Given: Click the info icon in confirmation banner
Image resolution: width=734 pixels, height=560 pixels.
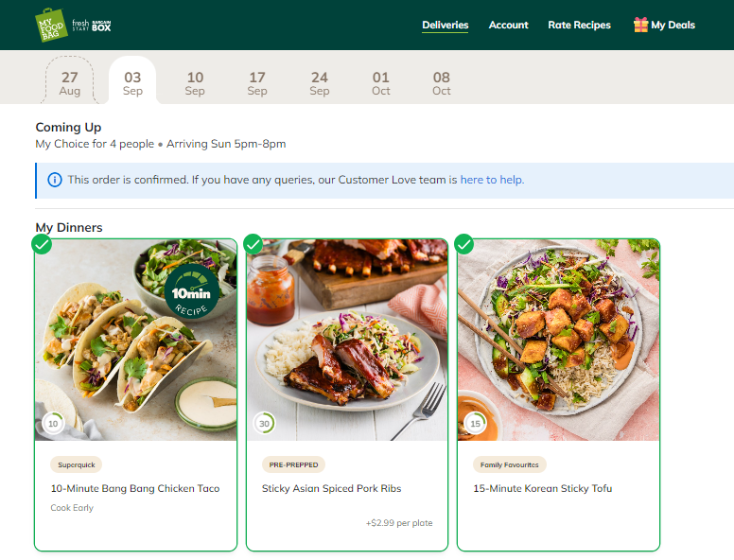Looking at the screenshot, I should tap(55, 180).
